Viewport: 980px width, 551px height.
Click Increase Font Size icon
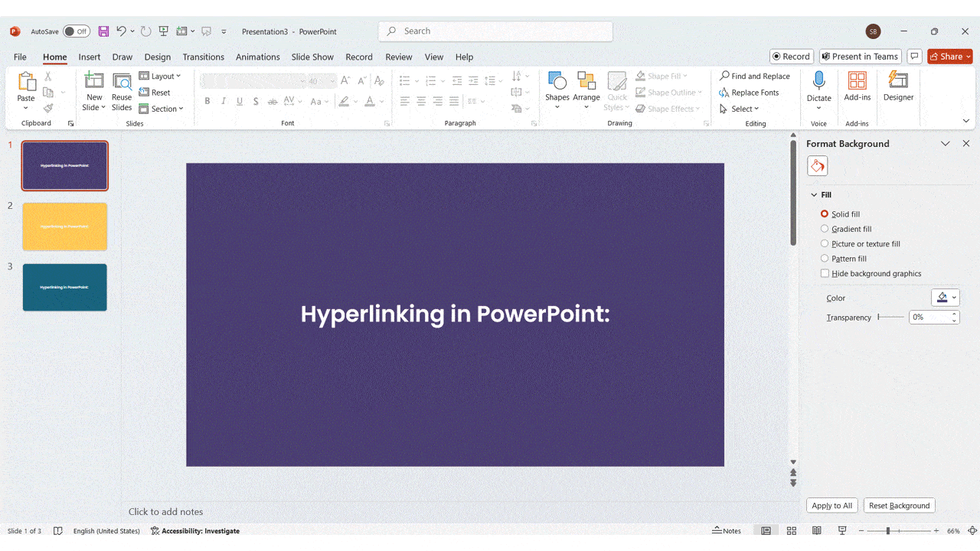pyautogui.click(x=345, y=80)
